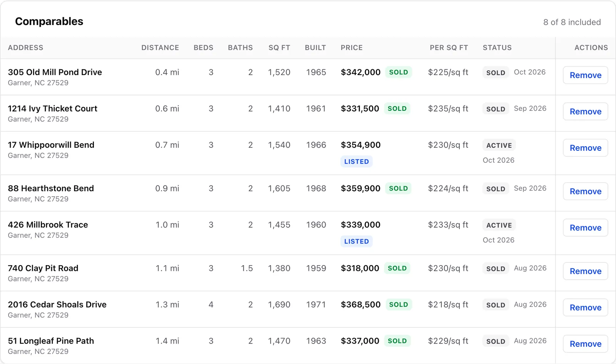Click the $342,000 price cell

click(x=360, y=72)
